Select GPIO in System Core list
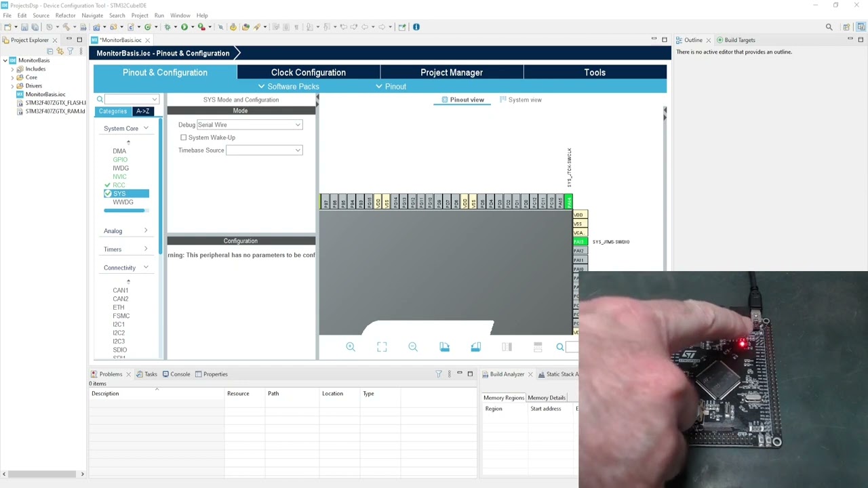The width and height of the screenshot is (868, 488). [120, 160]
